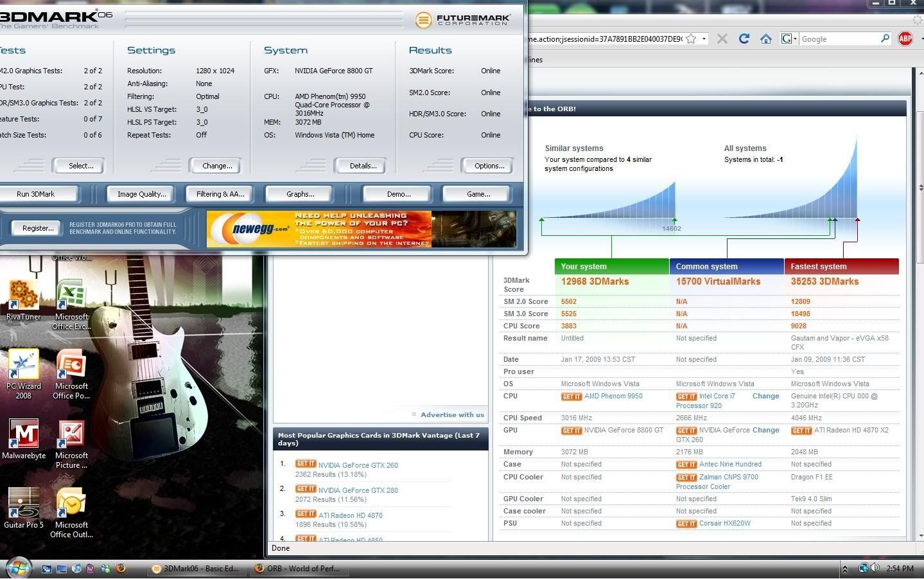
Task: Click the Register... button
Action: pos(38,228)
